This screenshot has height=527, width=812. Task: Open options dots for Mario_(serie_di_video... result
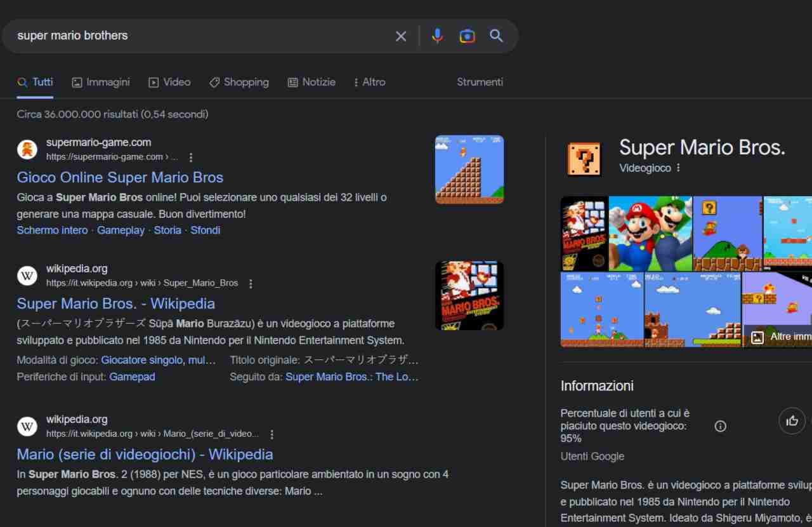[272, 434]
